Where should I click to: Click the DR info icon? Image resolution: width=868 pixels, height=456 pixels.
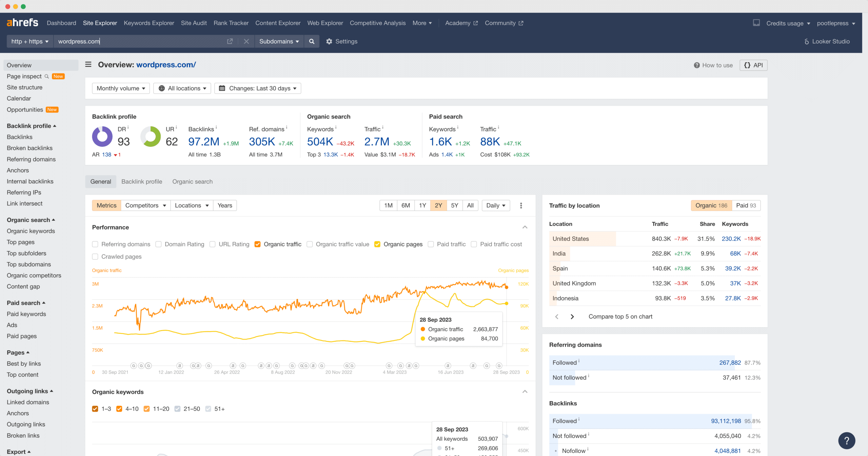pyautogui.click(x=128, y=127)
